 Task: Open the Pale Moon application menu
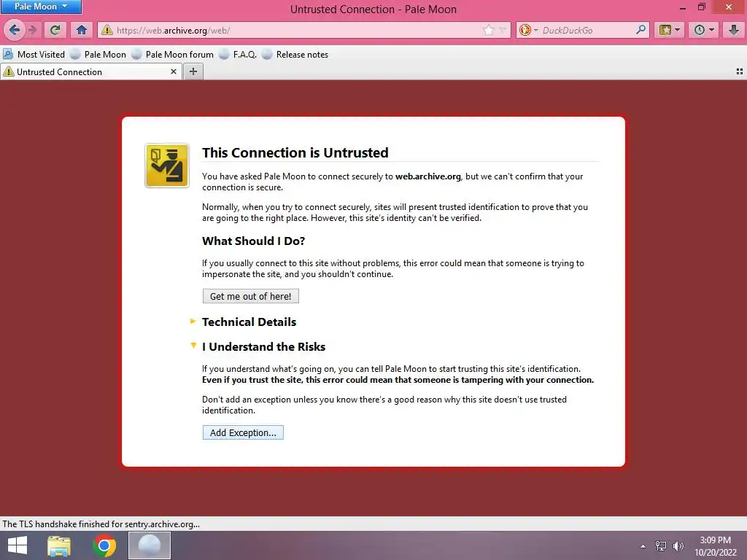click(41, 7)
